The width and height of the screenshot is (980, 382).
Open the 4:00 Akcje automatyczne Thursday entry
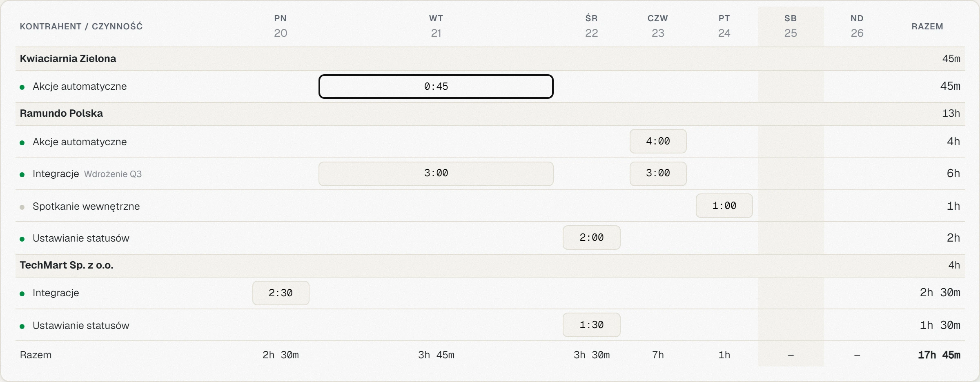coord(658,141)
